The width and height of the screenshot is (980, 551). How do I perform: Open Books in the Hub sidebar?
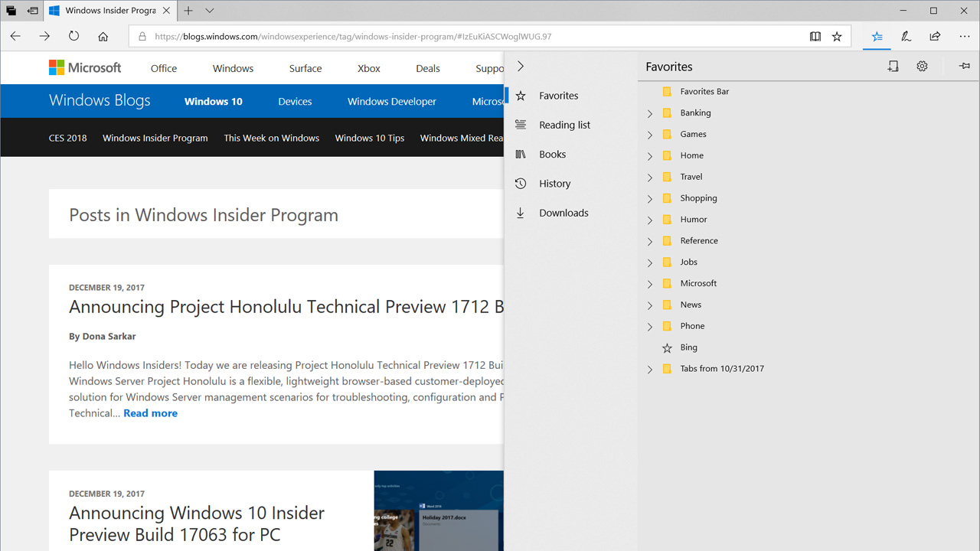553,154
